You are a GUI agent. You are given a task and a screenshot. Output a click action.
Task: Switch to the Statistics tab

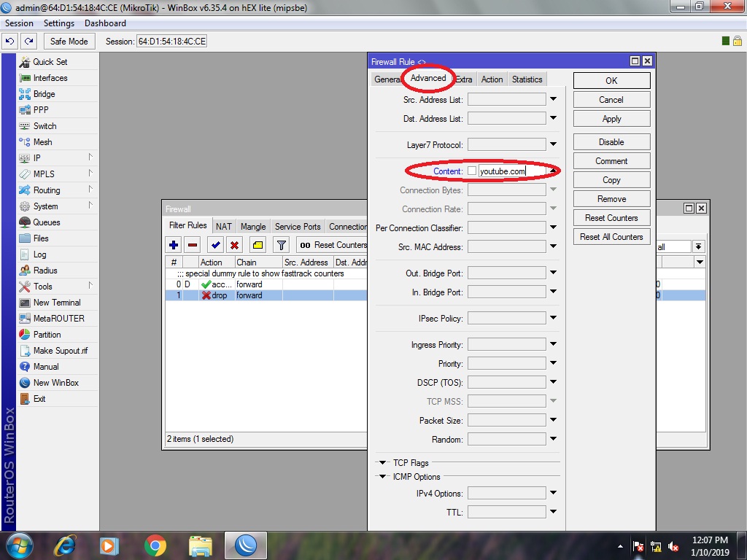[527, 79]
